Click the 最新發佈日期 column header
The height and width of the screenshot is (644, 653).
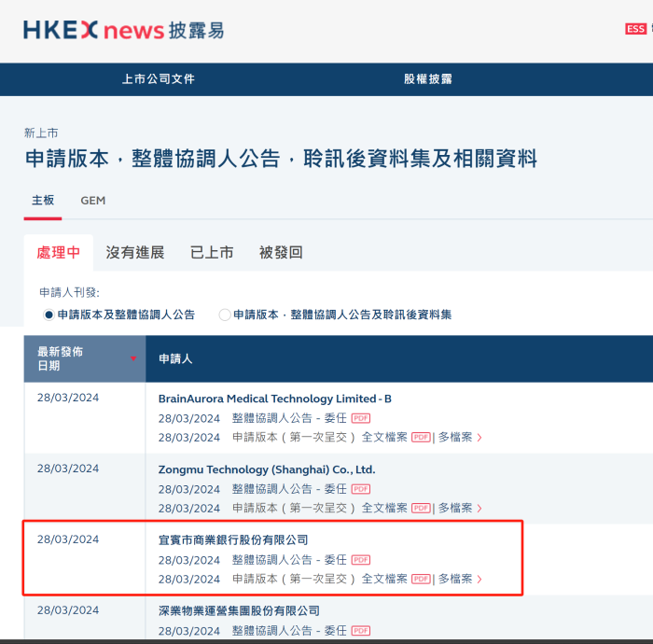coord(85,358)
